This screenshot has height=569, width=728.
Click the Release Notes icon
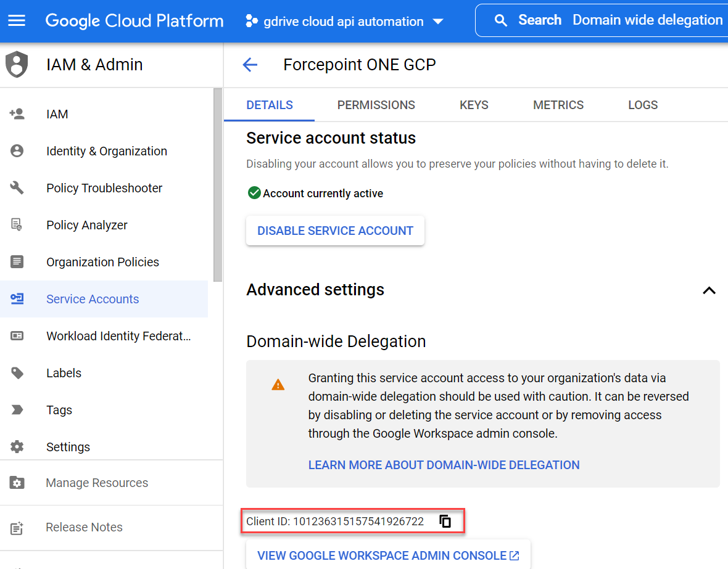coord(17,527)
